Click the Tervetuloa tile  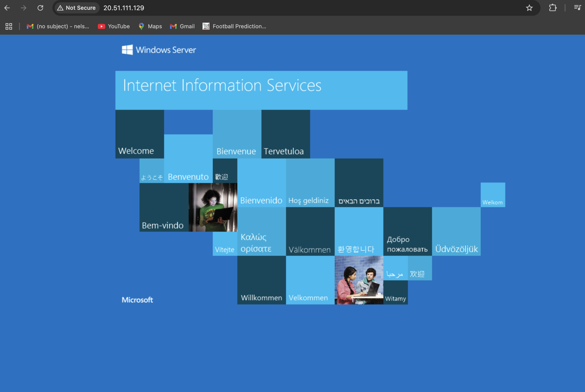(286, 134)
